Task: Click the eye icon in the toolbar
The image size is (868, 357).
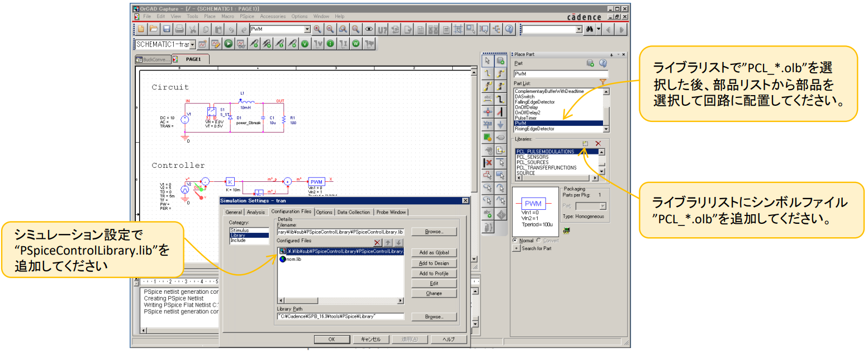Action: [x=369, y=29]
